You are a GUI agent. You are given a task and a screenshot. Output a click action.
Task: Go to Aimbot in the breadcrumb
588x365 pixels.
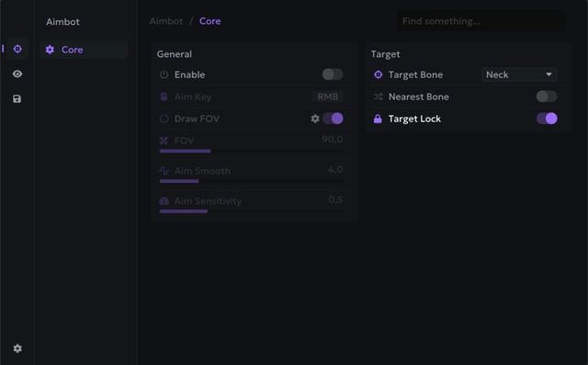tap(166, 21)
